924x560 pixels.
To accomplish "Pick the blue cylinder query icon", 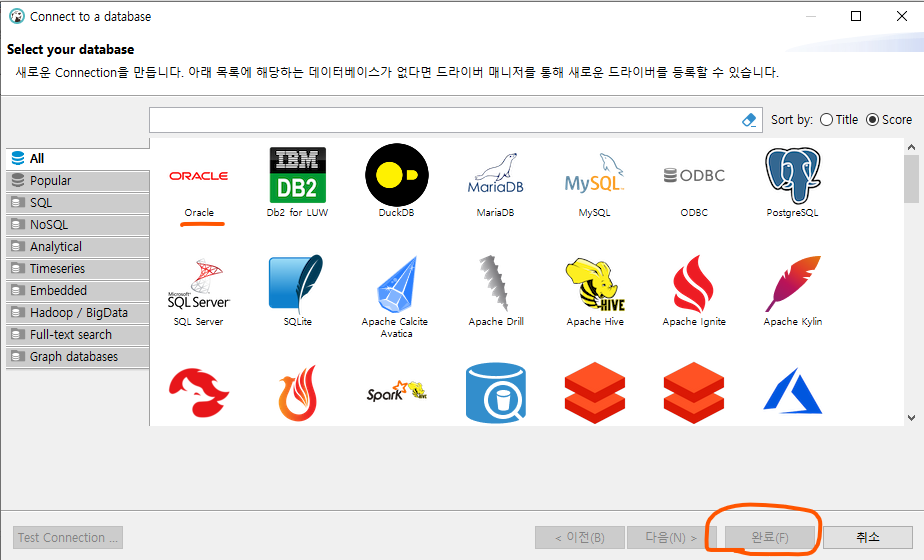I will click(496, 393).
